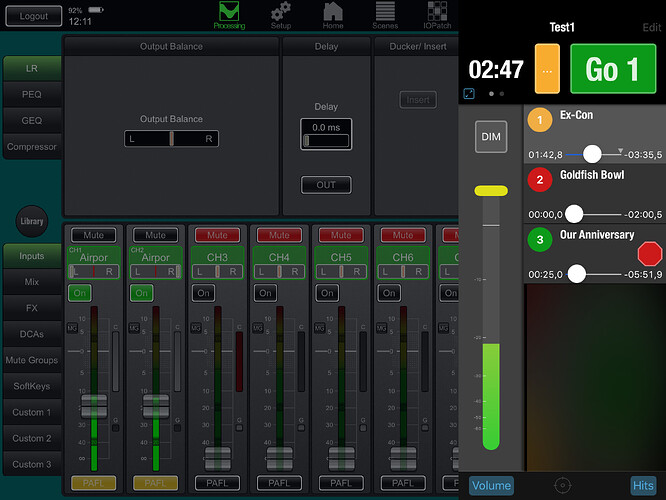Viewport: 666px width, 500px height.
Task: Open the Library round button
Action: 32,221
